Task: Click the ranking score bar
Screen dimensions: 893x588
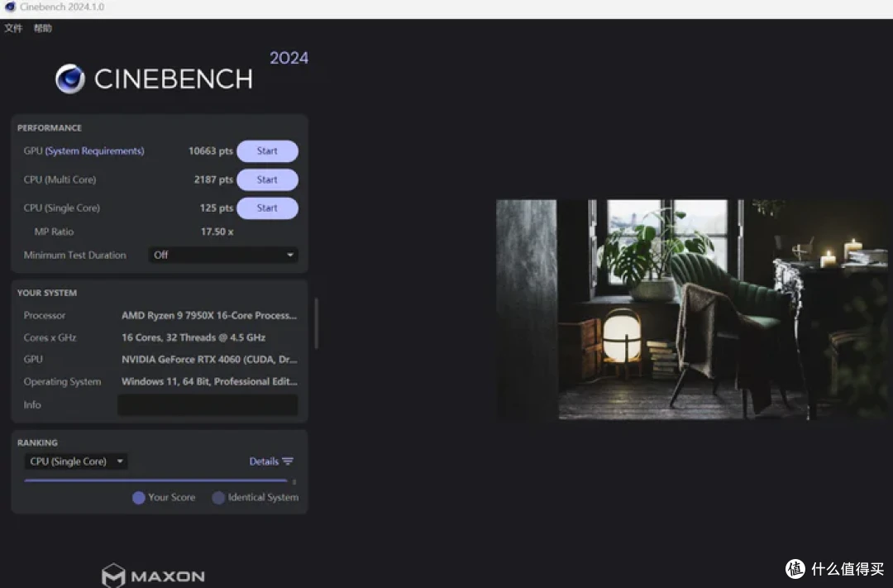Action: [155, 480]
